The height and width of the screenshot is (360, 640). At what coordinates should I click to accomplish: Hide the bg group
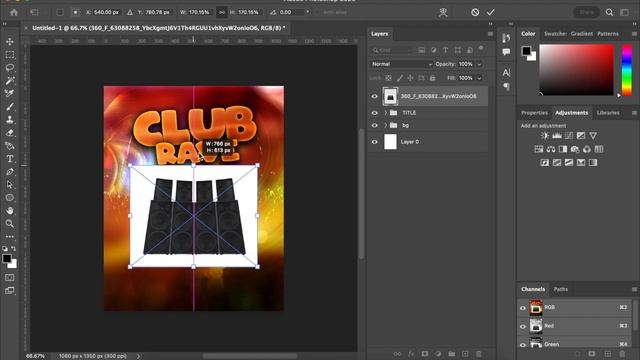(x=374, y=126)
